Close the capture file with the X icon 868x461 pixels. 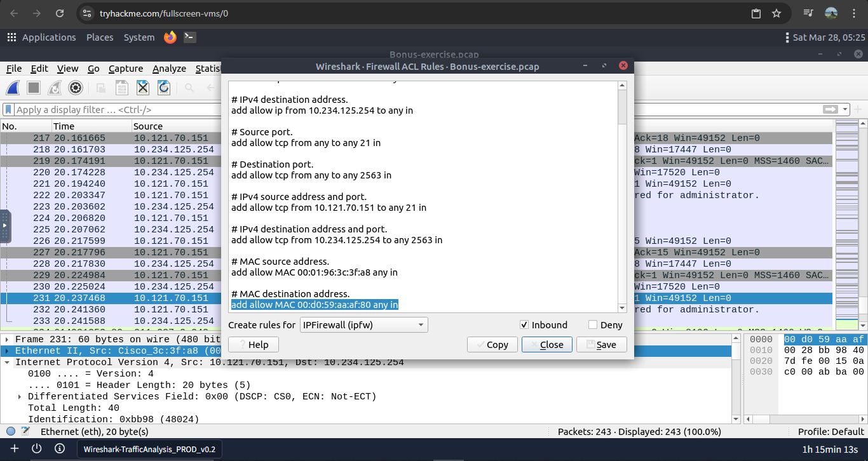click(x=143, y=88)
